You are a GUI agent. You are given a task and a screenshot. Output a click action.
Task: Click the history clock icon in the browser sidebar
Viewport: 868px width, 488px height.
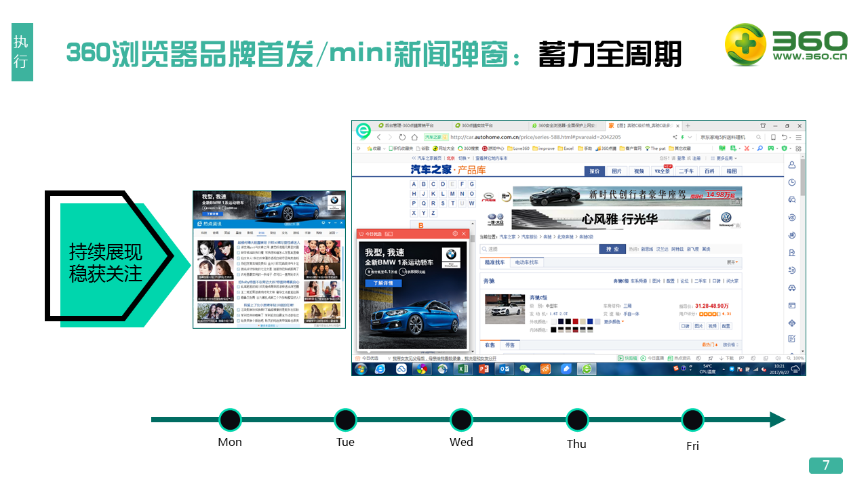coord(792,182)
